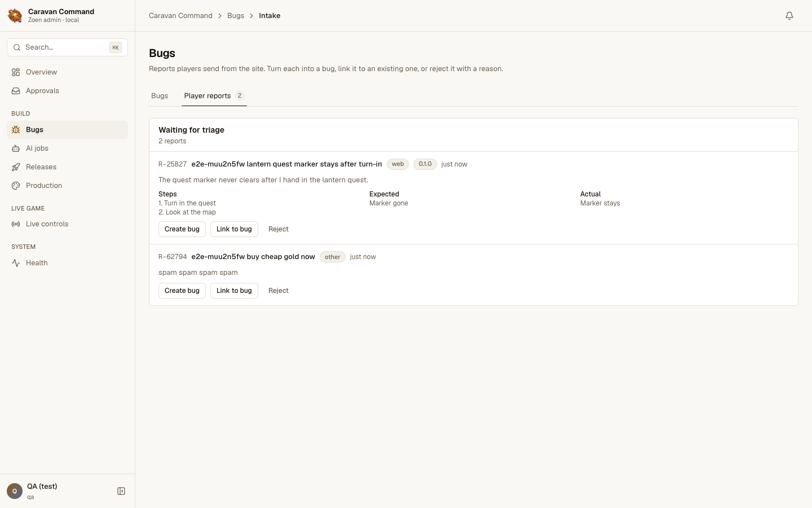This screenshot has width=812, height=508.
Task: Select the Player reports tab
Action: point(214,96)
